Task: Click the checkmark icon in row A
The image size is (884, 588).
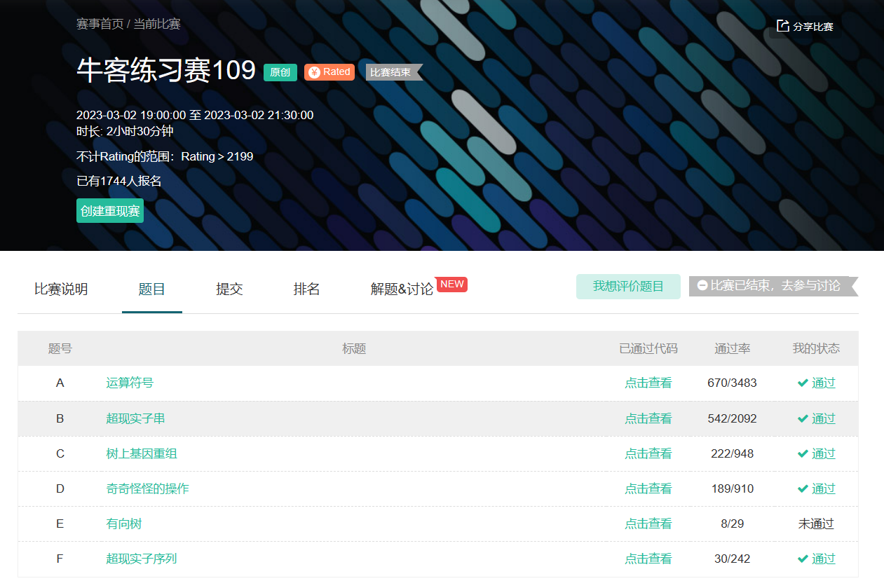Action: [x=803, y=383]
